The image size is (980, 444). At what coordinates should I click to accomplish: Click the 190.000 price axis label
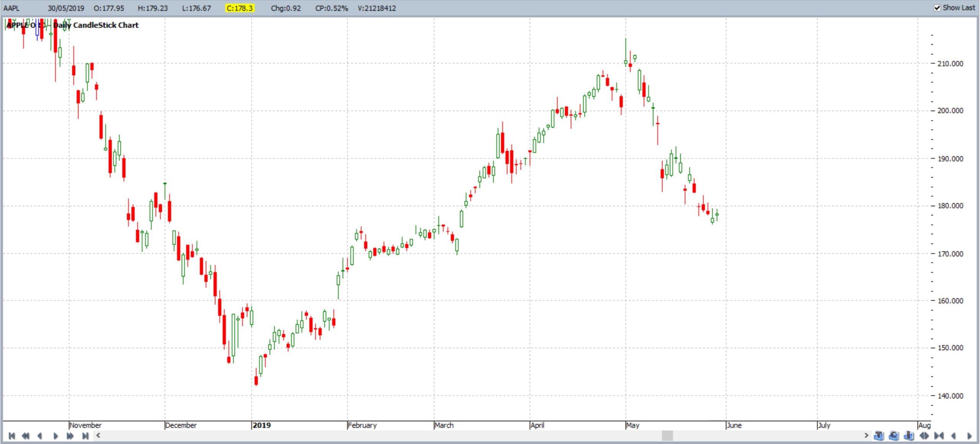point(950,158)
